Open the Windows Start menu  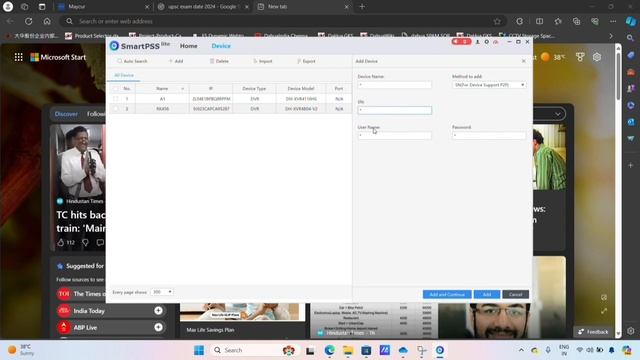click(199, 350)
